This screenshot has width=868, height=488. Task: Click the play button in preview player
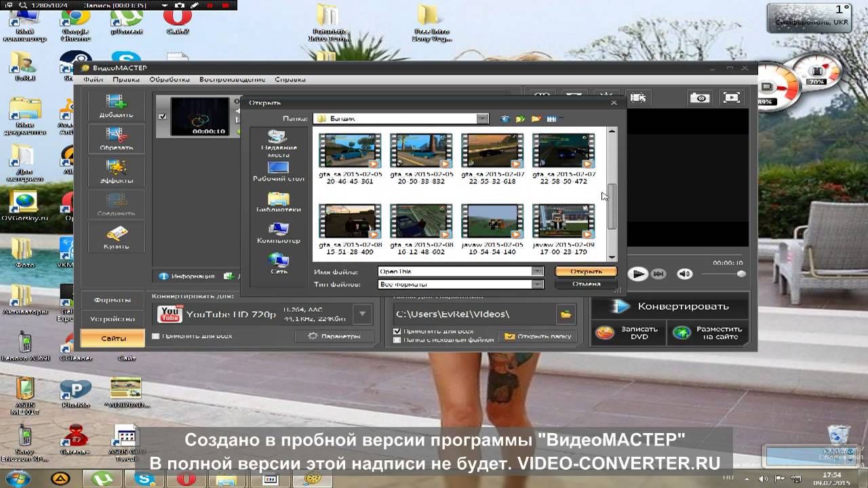pos(637,274)
